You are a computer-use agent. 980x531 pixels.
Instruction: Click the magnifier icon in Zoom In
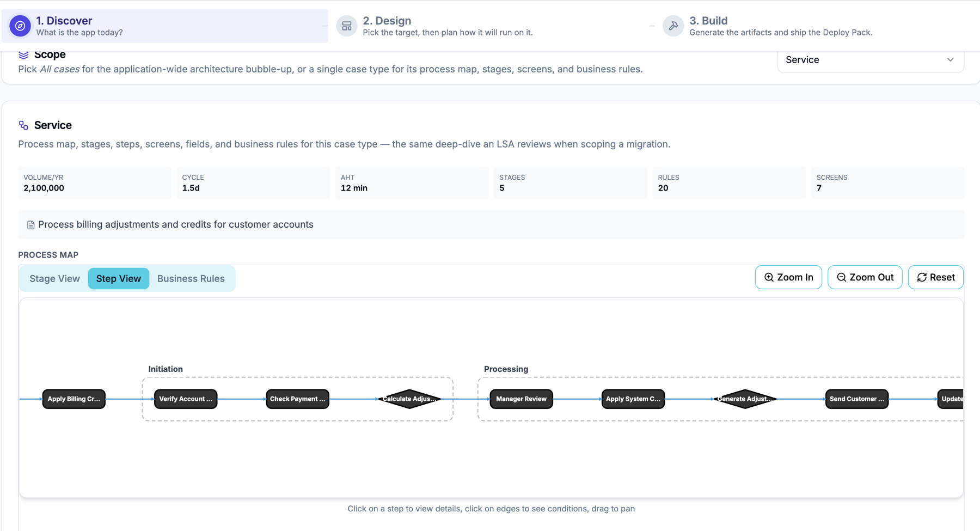click(769, 277)
